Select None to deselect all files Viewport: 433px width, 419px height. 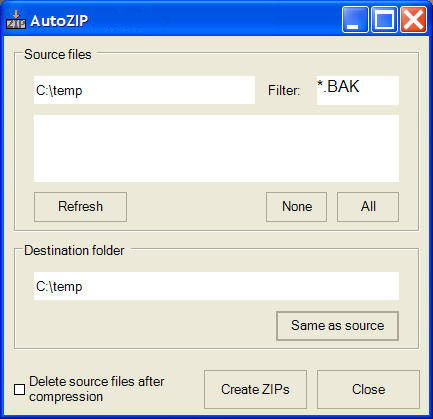point(297,207)
